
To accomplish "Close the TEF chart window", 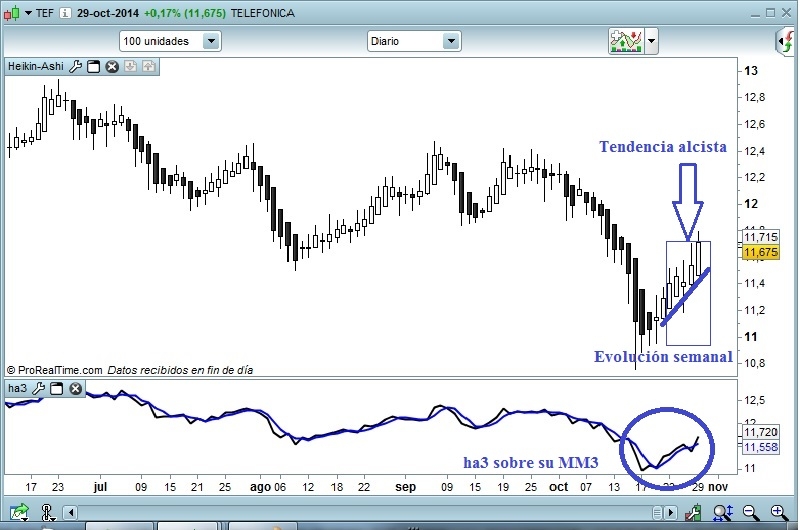I will 786,13.
